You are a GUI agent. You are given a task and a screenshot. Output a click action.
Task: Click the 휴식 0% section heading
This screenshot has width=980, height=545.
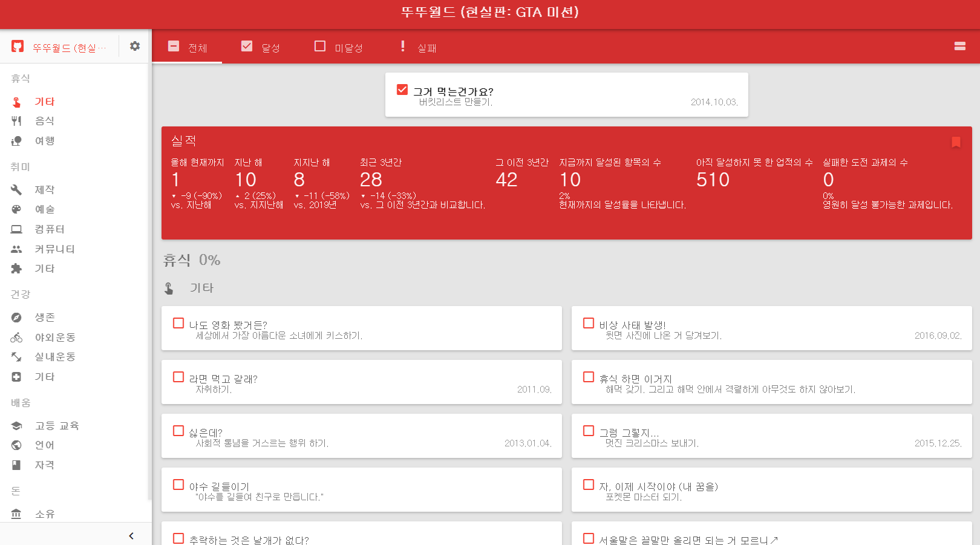(192, 260)
